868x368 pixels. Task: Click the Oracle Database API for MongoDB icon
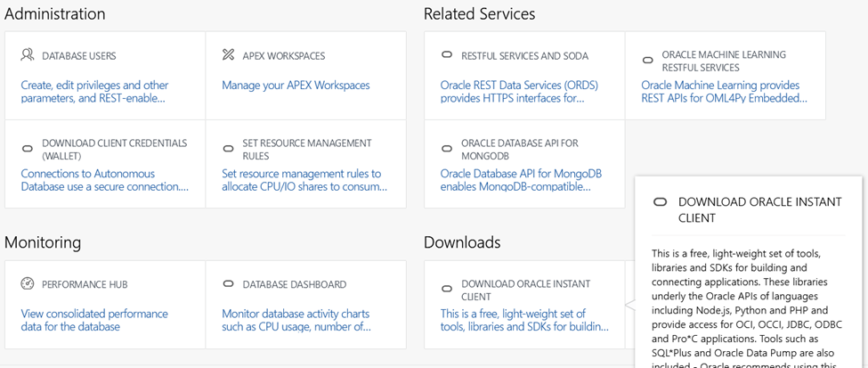[446, 149]
